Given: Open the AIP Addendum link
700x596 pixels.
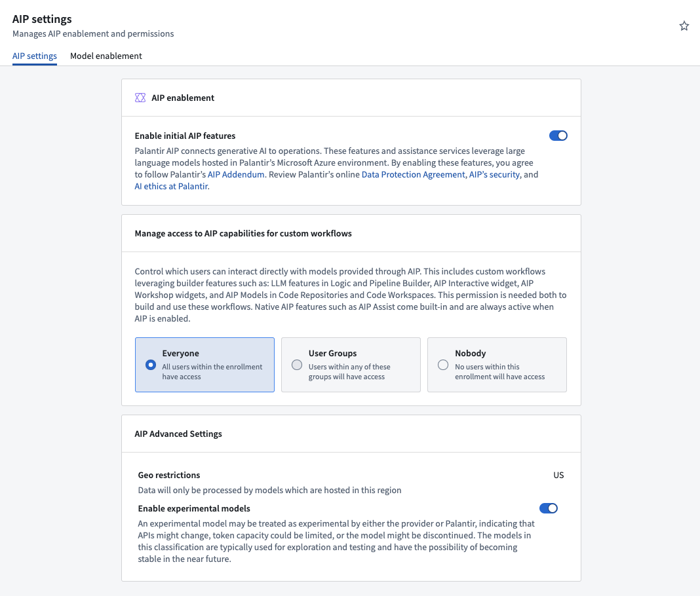Looking at the screenshot, I should [x=236, y=174].
